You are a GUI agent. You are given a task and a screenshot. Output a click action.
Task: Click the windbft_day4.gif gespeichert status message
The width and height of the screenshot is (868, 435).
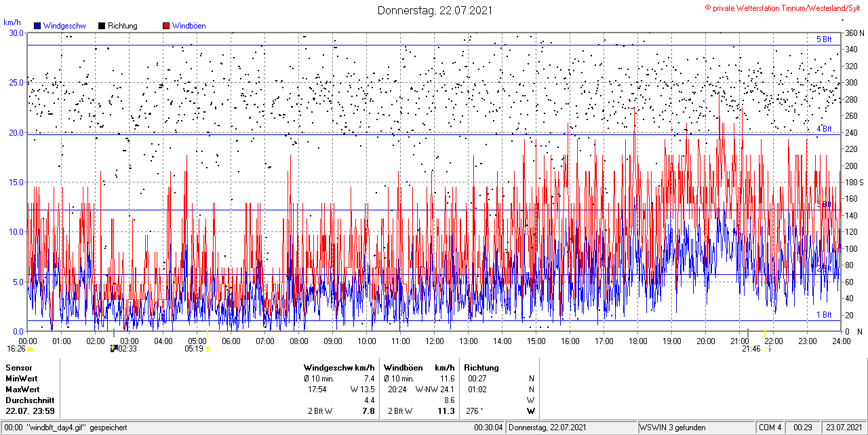[x=64, y=428]
